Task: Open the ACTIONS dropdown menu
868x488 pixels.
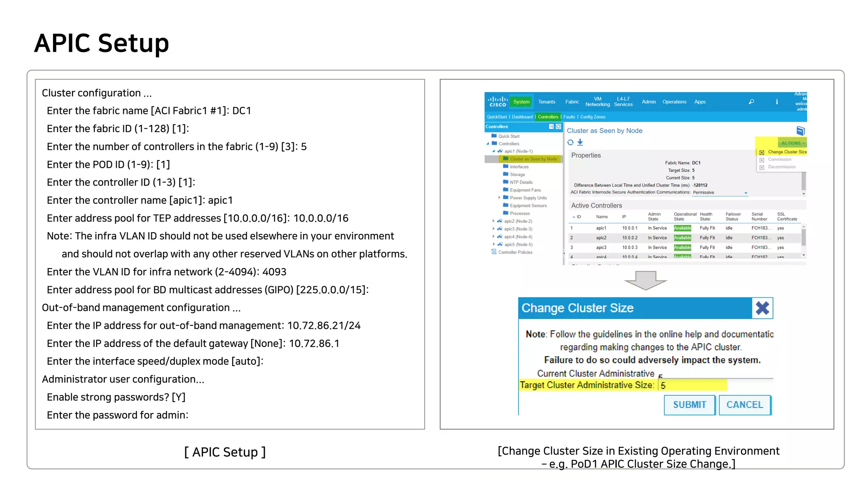Action: coord(793,143)
